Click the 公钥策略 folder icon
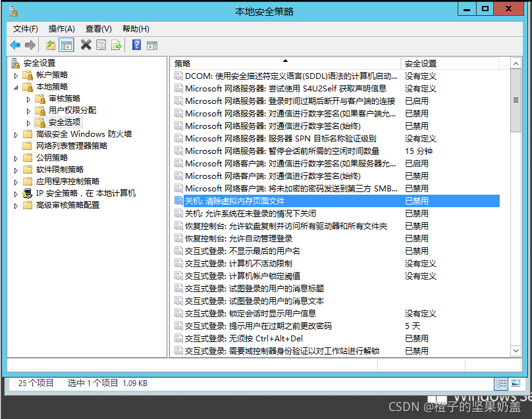The height and width of the screenshot is (419, 532). click(x=28, y=158)
